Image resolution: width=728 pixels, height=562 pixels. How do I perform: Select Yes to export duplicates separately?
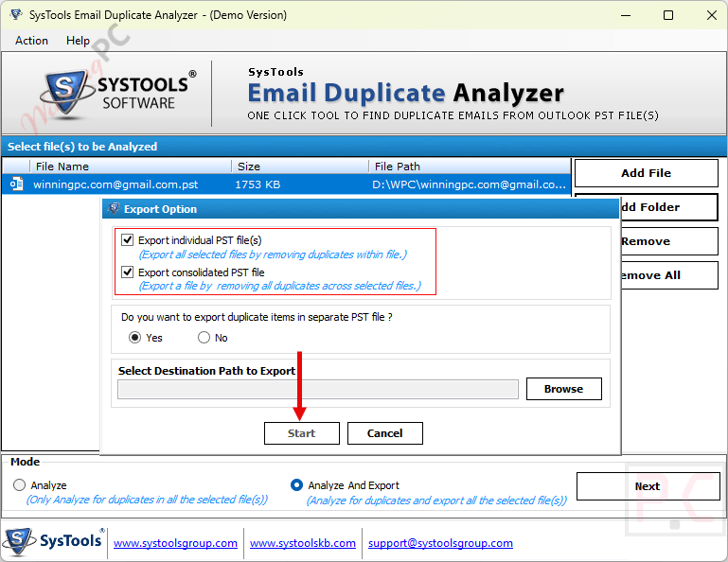pos(134,338)
